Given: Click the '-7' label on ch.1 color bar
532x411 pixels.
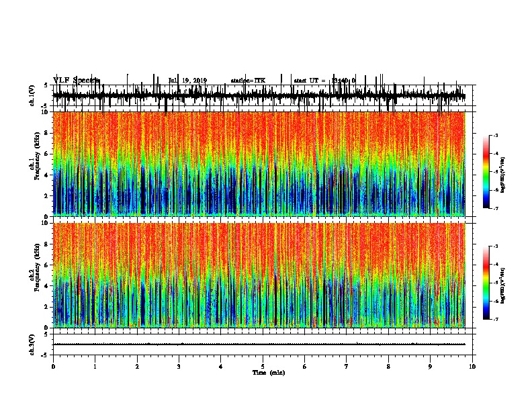Looking at the screenshot, I should click(496, 208).
